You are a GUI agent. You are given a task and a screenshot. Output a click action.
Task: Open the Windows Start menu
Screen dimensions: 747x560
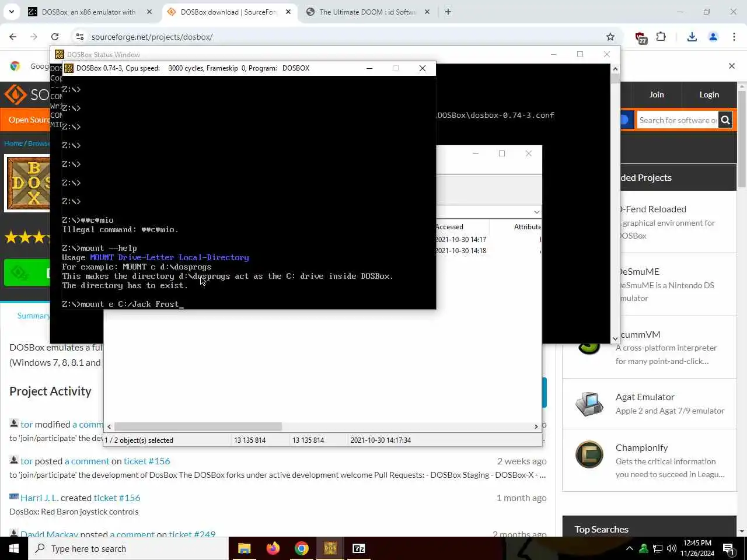14,548
